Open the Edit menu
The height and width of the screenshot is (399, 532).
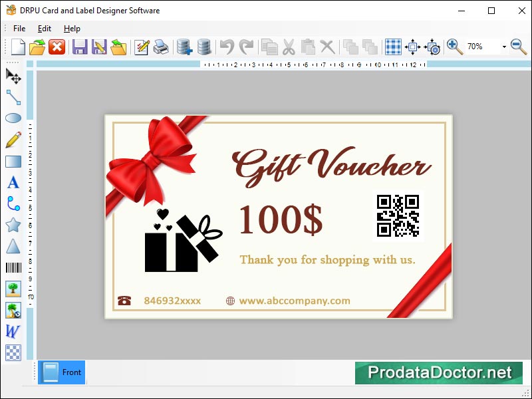(44, 29)
